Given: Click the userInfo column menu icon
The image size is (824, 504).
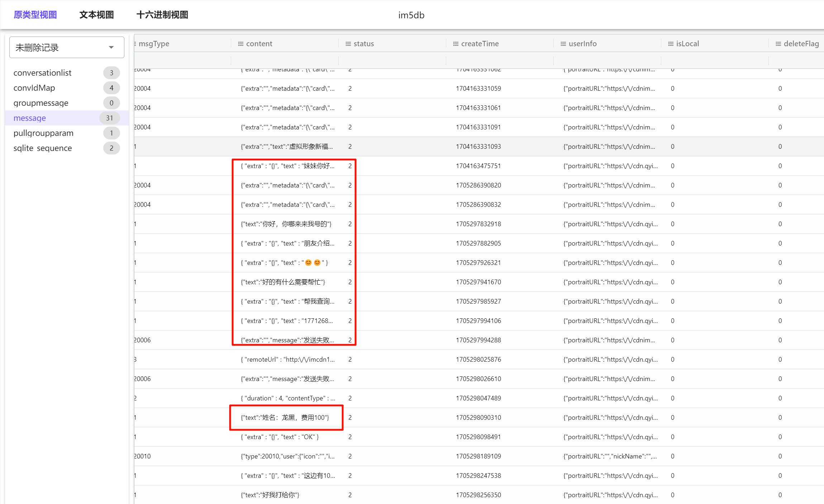Looking at the screenshot, I should 563,44.
